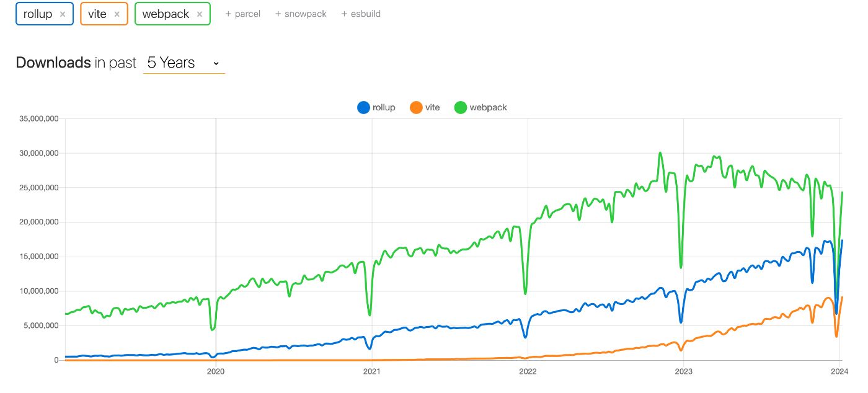Click the chevron next to 5 Years
868x393 pixels.
(215, 63)
